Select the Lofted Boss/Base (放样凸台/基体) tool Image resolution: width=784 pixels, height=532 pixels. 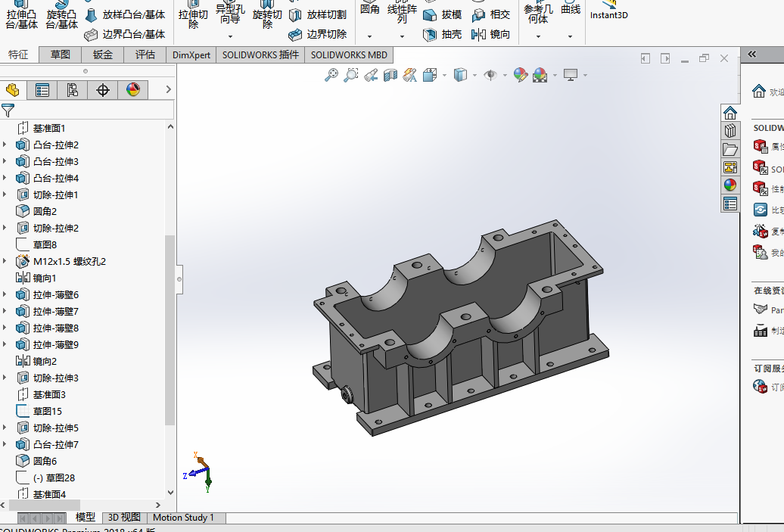[125, 15]
